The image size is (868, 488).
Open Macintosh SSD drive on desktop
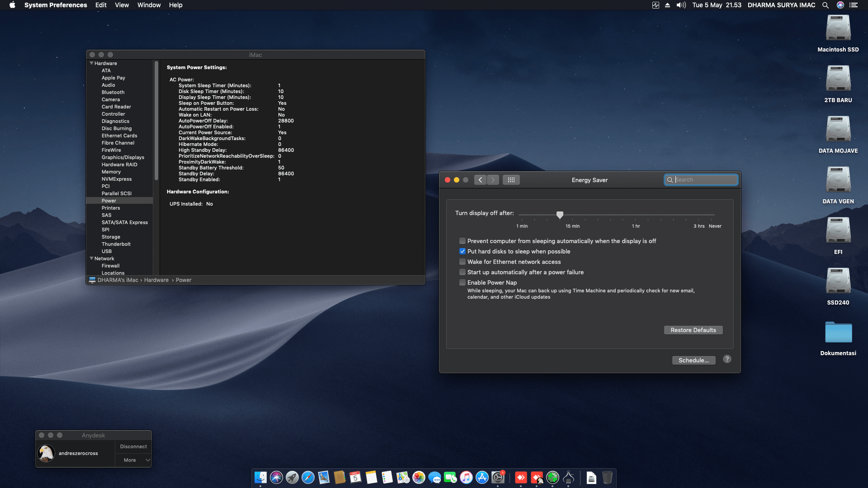point(838,28)
